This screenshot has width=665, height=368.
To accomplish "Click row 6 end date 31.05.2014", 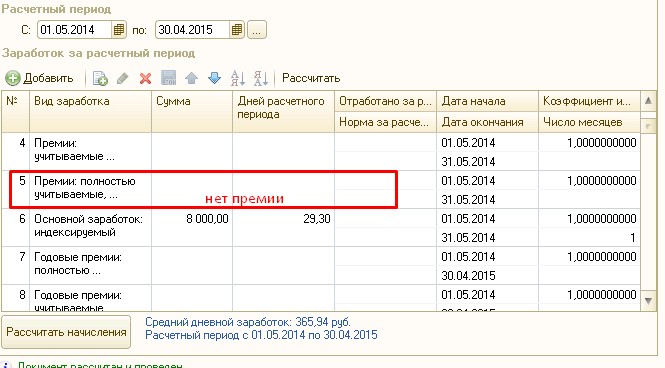I will pyautogui.click(x=487, y=237).
